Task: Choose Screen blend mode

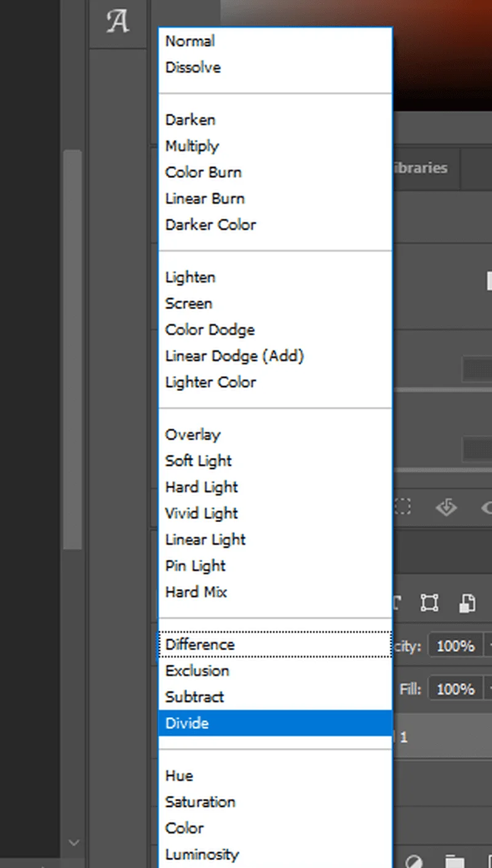Action: 275,303
